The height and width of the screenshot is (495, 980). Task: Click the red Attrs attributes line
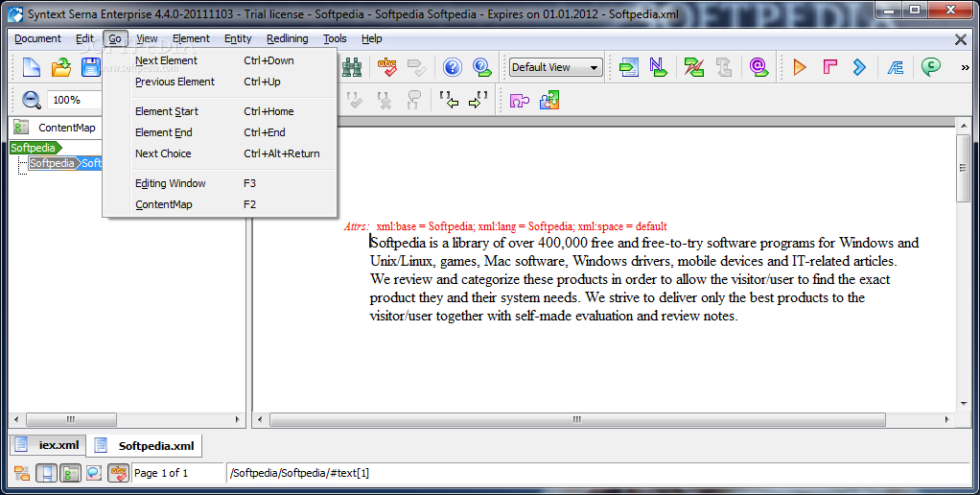505,226
